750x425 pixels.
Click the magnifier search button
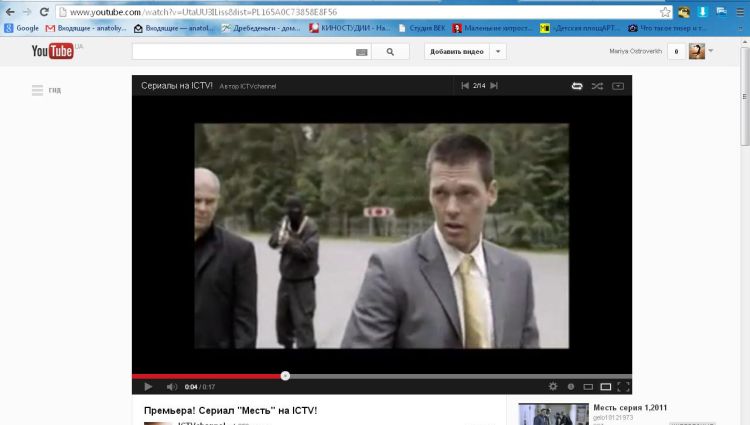click(x=390, y=52)
